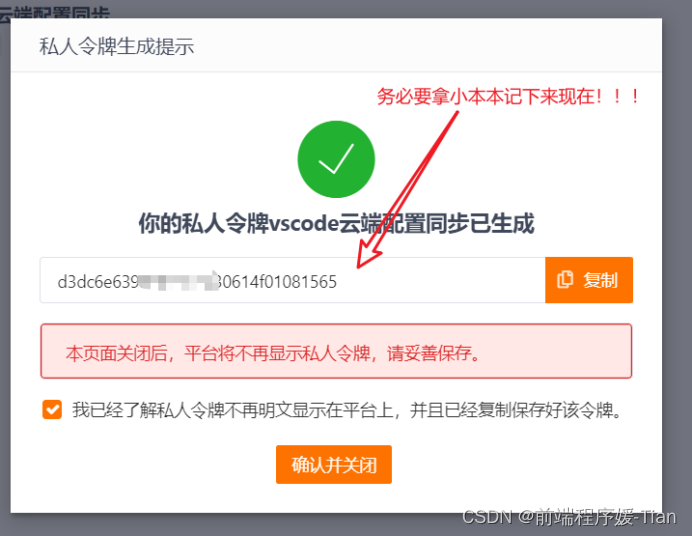This screenshot has width=692, height=536.
Task: Tick the orange acknowledgment checkbox
Action: pos(52,410)
